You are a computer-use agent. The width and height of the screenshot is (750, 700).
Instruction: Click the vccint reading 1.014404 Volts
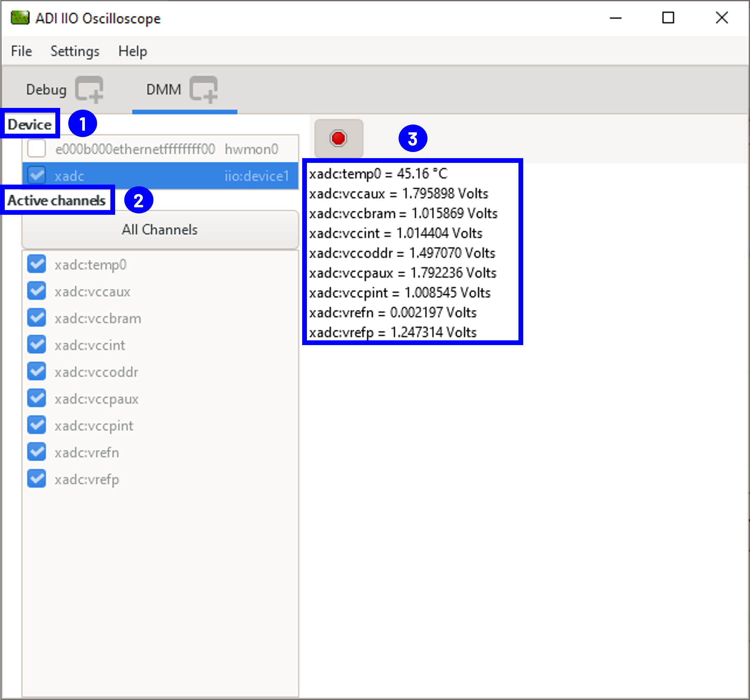(x=396, y=233)
